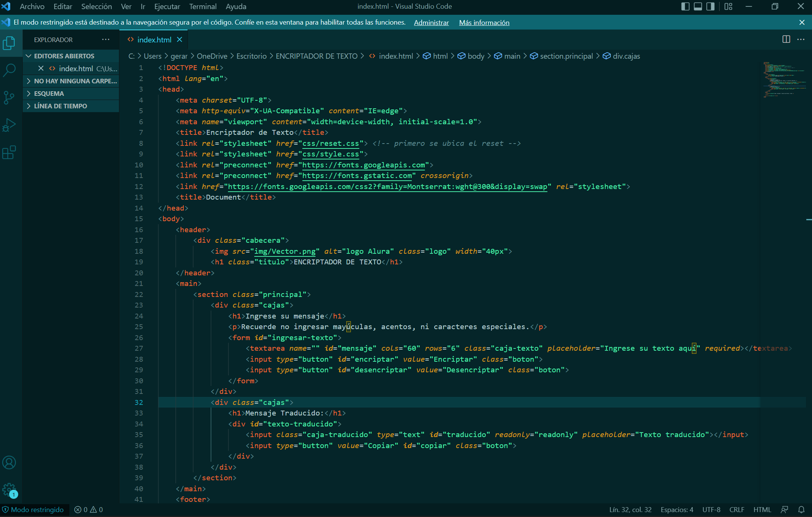
Task: Open the Search view in activity bar
Action: tap(9, 70)
